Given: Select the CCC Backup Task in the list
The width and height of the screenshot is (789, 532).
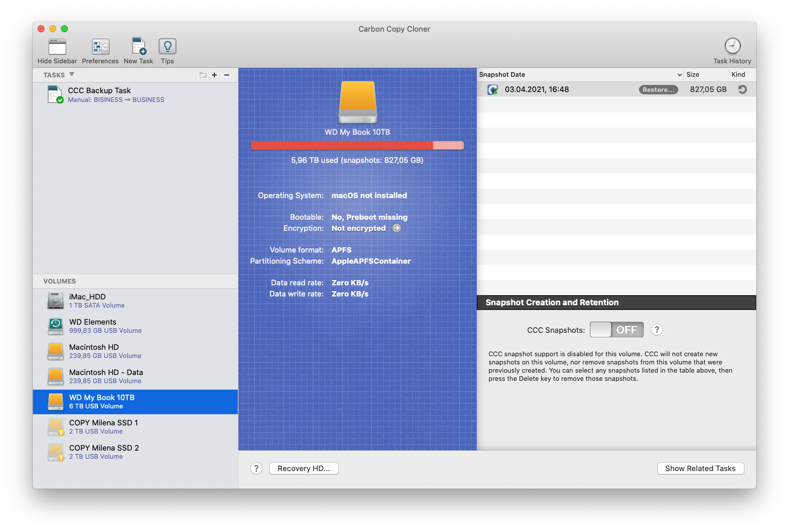Looking at the screenshot, I should tap(135, 95).
